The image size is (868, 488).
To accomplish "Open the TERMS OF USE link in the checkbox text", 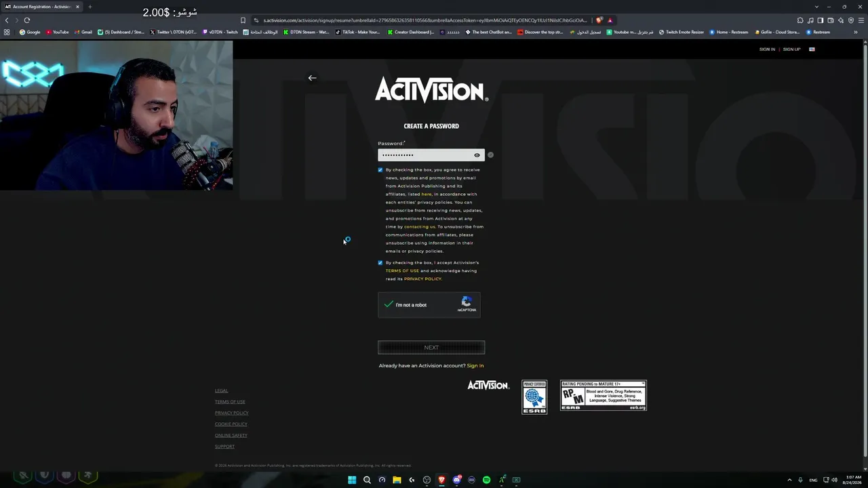I will coord(402,271).
